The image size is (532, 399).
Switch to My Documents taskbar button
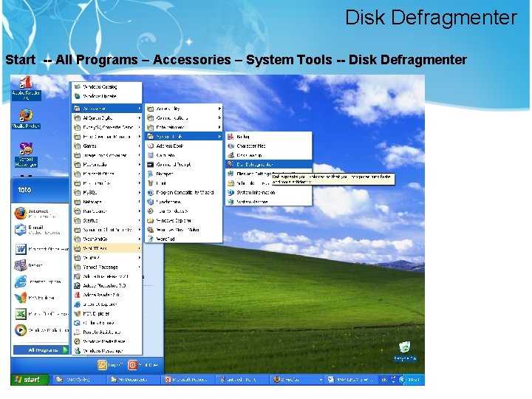click(133, 380)
